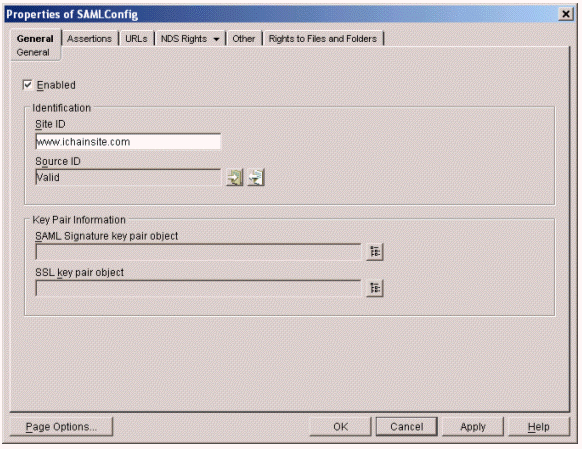The image size is (582, 449).
Task: Open the Other tab
Action: (x=243, y=39)
